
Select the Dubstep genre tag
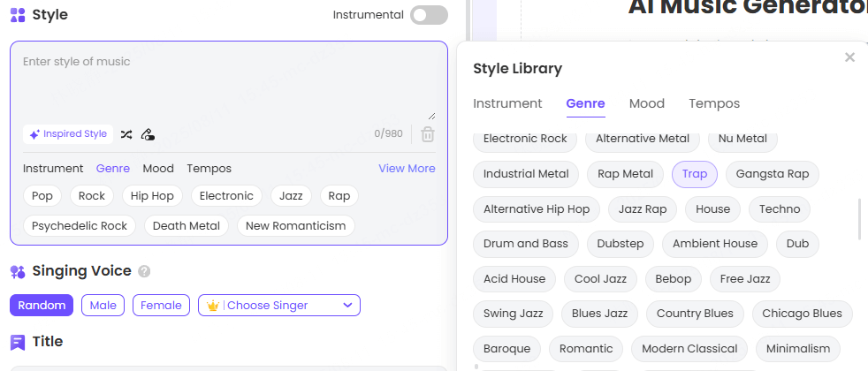620,244
